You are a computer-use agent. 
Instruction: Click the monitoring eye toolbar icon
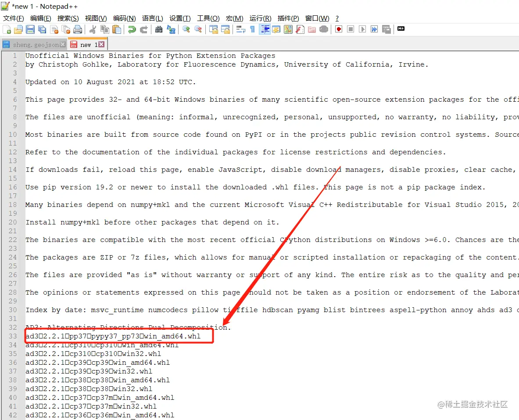coord(324,29)
